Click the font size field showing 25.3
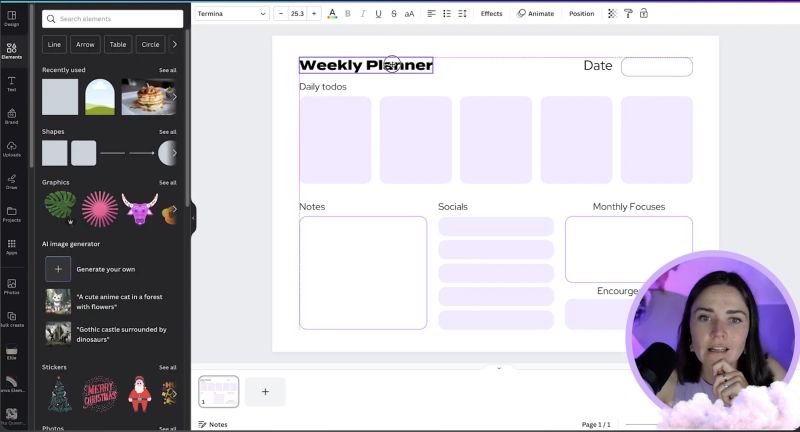This screenshot has width=800, height=432. [297, 14]
